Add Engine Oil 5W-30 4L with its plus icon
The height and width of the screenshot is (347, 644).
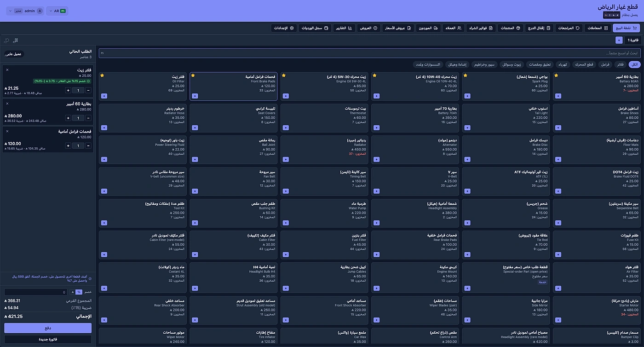[x=286, y=96]
